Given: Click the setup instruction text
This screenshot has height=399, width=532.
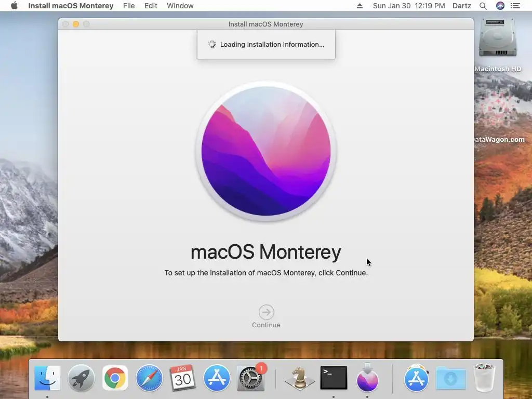Looking at the screenshot, I should [x=266, y=273].
